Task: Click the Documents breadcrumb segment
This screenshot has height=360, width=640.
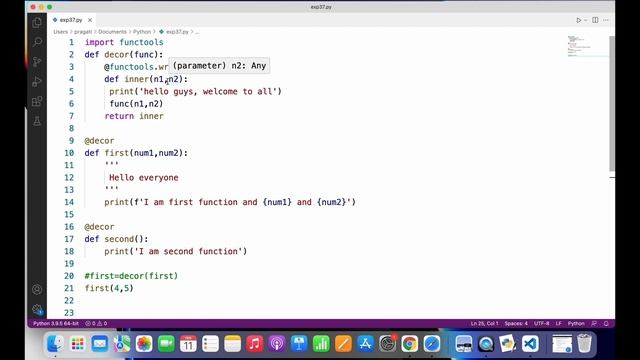Action: click(x=112, y=31)
